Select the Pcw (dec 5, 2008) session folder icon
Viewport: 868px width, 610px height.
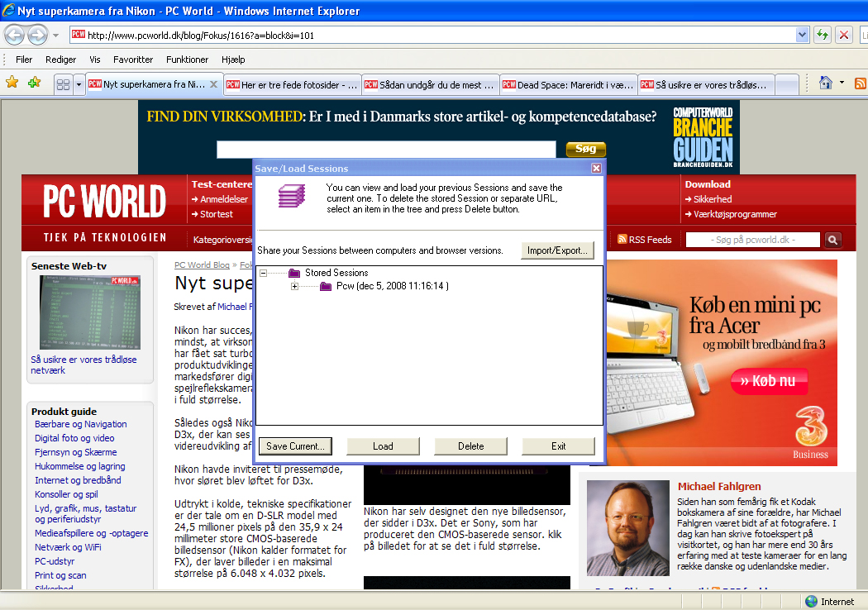coord(326,286)
